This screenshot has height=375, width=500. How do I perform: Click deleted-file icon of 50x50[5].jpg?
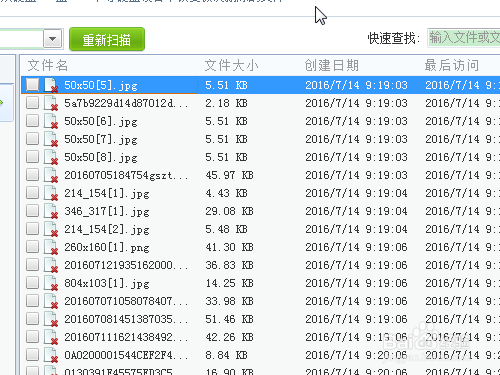(51, 85)
